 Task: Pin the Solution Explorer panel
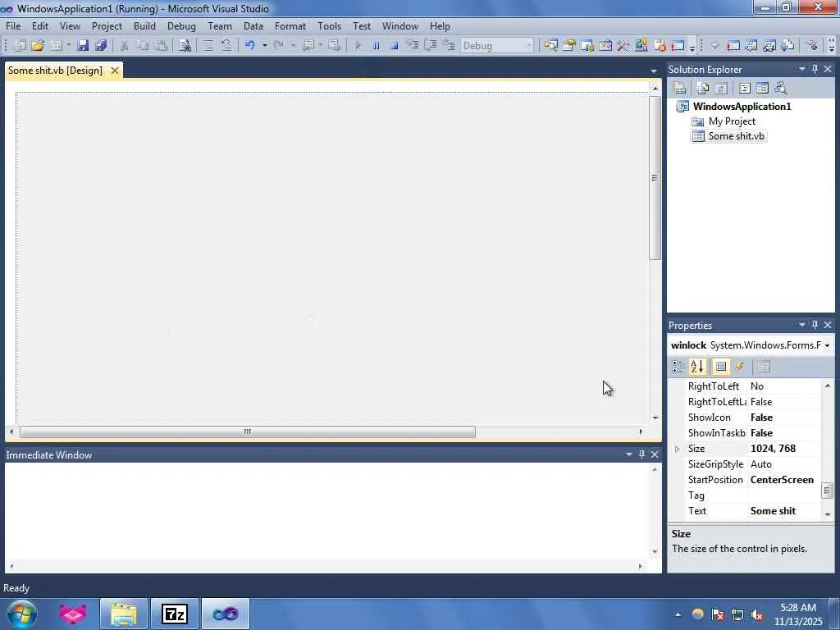point(815,69)
